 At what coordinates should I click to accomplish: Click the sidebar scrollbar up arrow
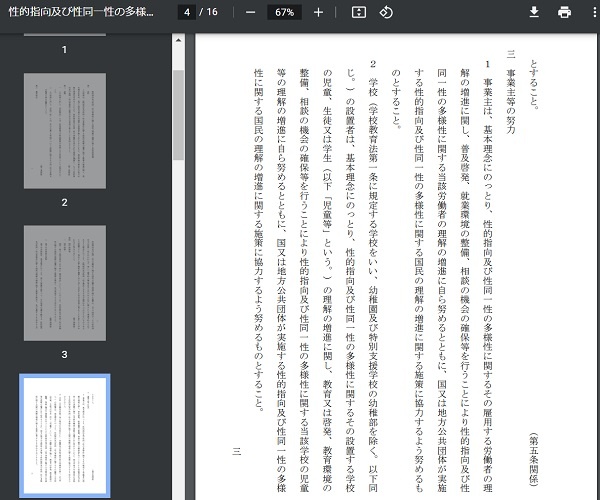tap(178, 40)
